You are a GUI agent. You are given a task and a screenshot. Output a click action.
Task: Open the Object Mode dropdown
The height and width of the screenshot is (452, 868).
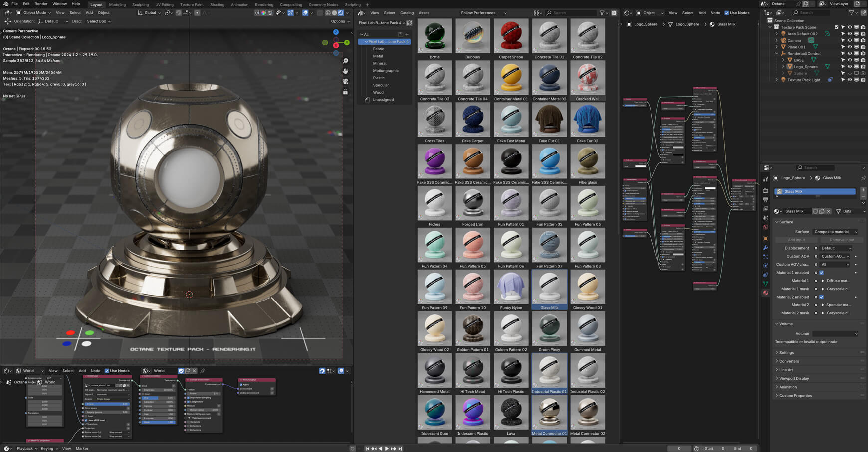tap(34, 13)
